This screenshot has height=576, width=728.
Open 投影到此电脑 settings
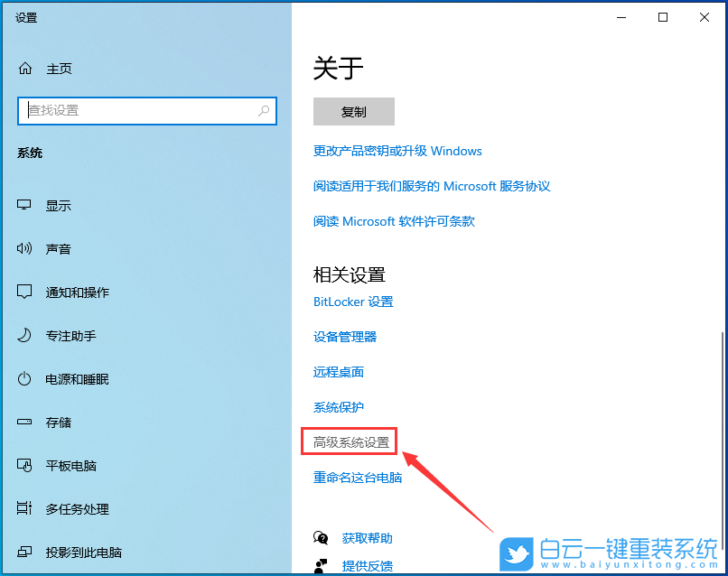click(x=26, y=552)
